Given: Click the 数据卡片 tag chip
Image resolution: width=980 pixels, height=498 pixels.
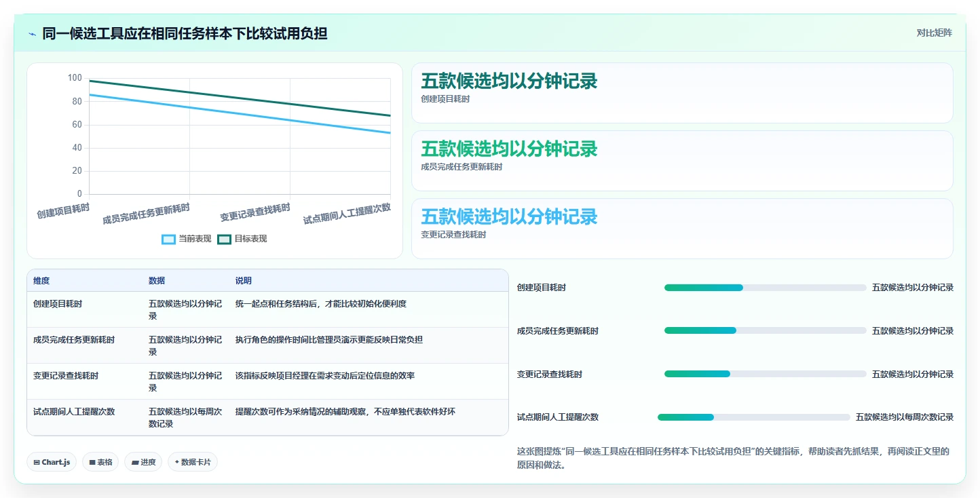Looking at the screenshot, I should pyautogui.click(x=193, y=462).
